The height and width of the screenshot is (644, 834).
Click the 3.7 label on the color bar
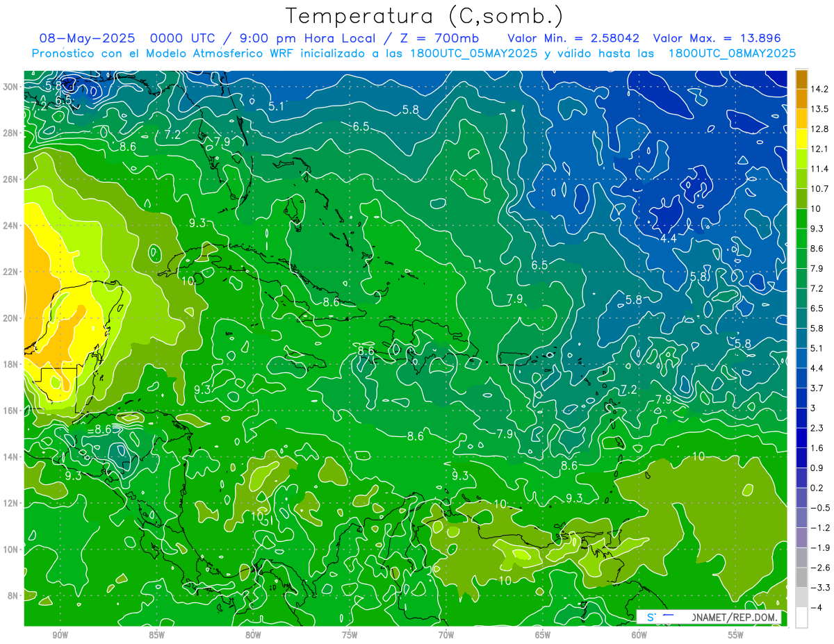[x=817, y=388]
